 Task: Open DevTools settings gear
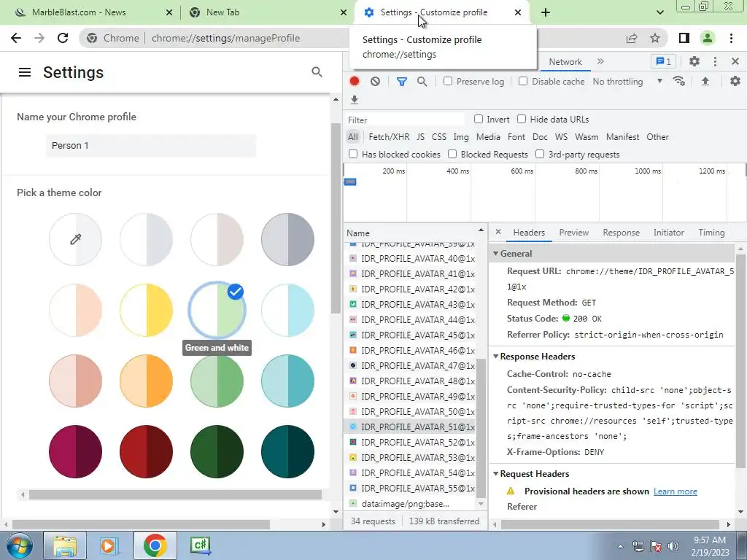pyautogui.click(x=694, y=61)
